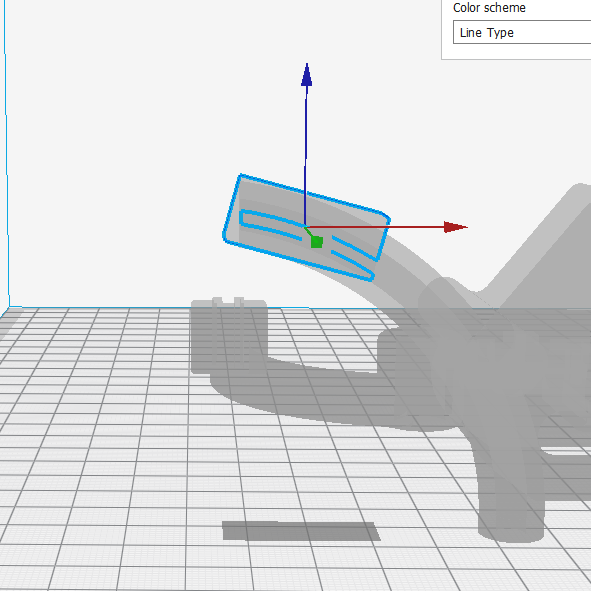This screenshot has width=591, height=591.
Task: Click the Color scheme label
Action: coord(489,8)
